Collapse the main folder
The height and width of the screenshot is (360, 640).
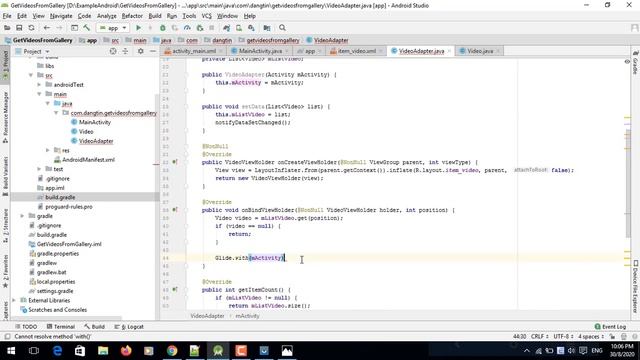[39, 94]
